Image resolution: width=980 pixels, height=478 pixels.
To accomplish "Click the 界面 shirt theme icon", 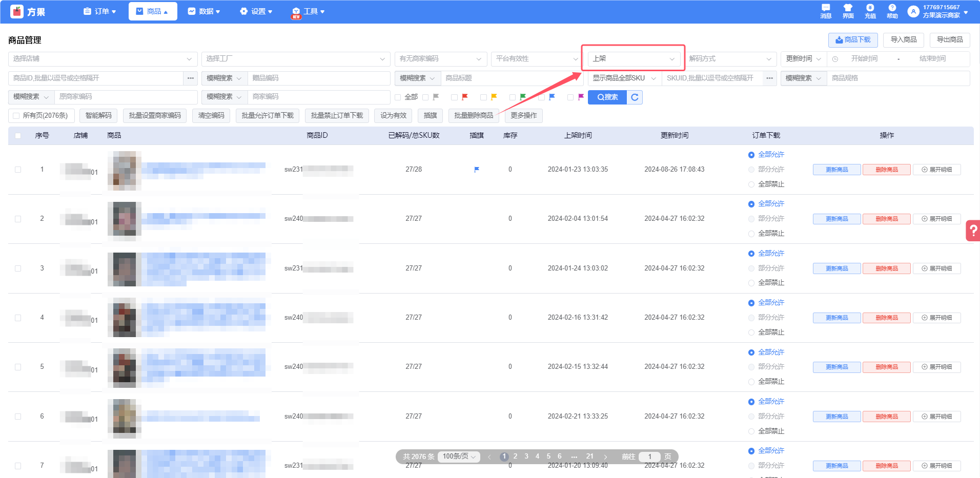I will (x=848, y=11).
